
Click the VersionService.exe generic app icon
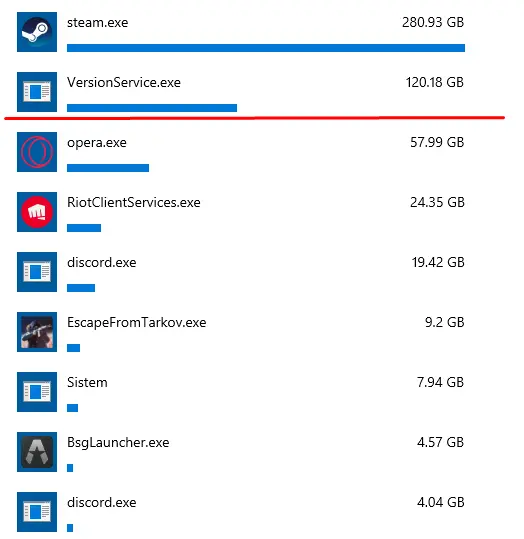click(37, 92)
